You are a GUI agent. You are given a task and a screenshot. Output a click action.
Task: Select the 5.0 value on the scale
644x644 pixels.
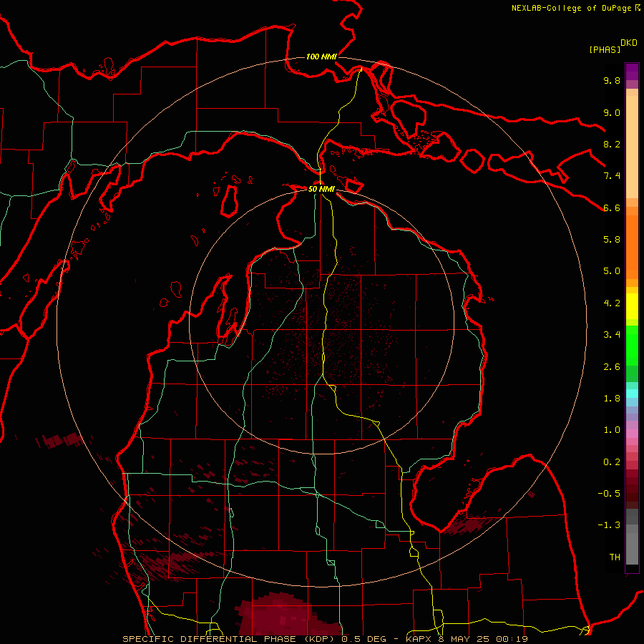point(612,271)
